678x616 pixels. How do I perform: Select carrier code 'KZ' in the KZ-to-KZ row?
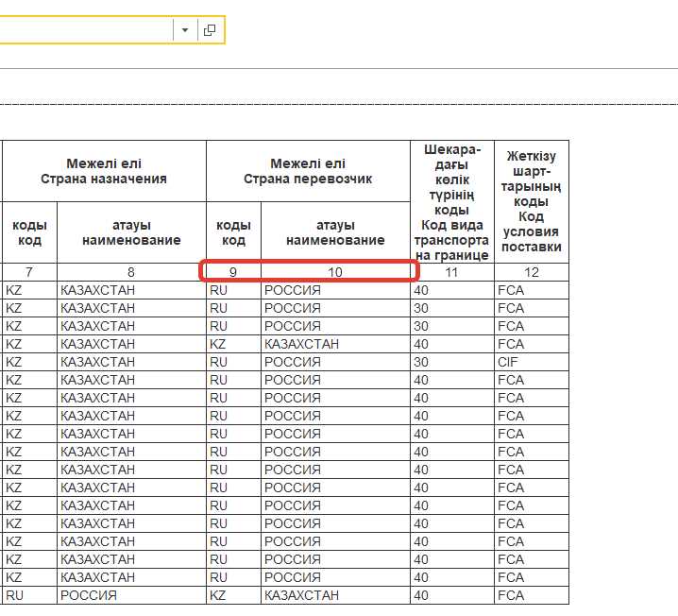click(233, 344)
